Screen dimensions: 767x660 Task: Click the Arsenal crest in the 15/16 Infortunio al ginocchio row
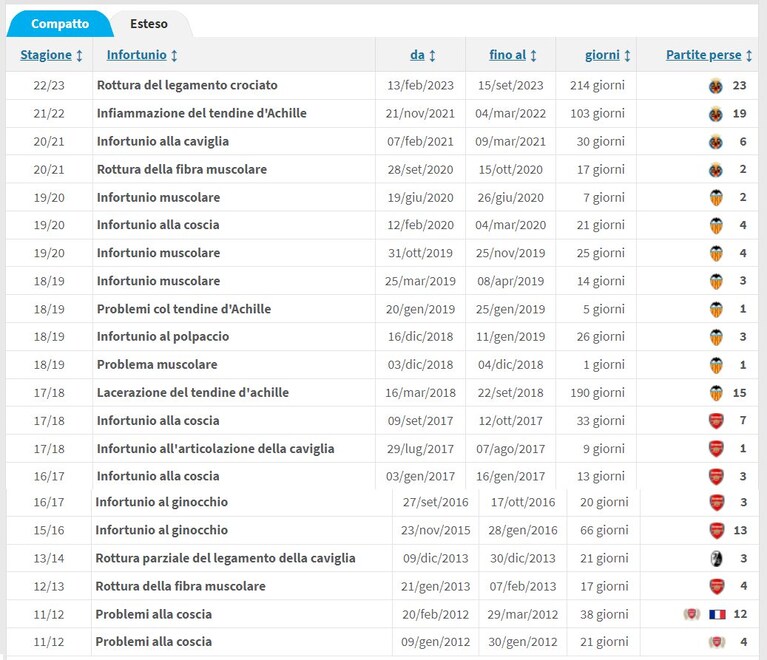tap(717, 530)
